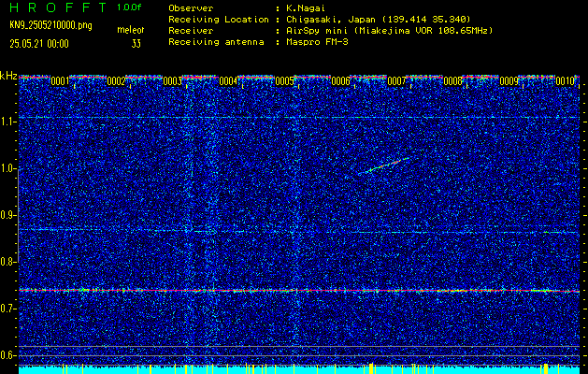Click the Maspro FM-3 antenna text
This screenshot has width=588, height=374.
click(x=315, y=42)
